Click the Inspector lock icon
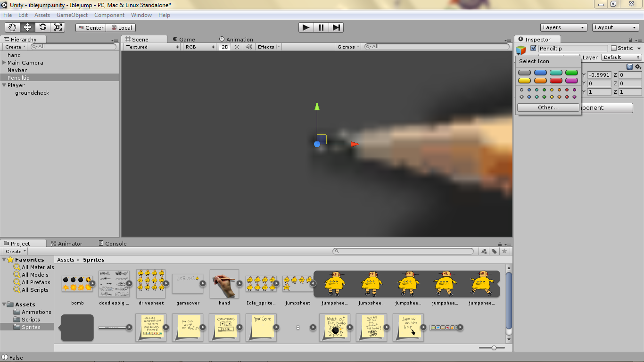The width and height of the screenshot is (644, 362). pos(630,39)
